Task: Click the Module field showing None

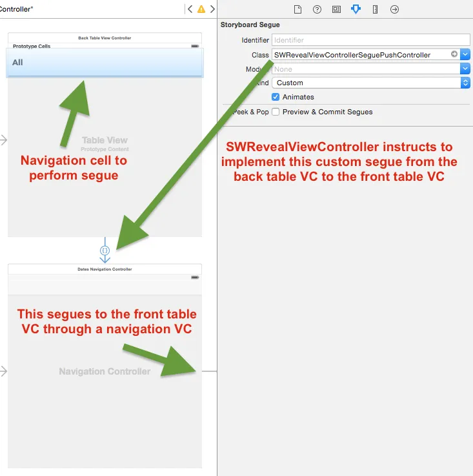Action: click(x=366, y=69)
